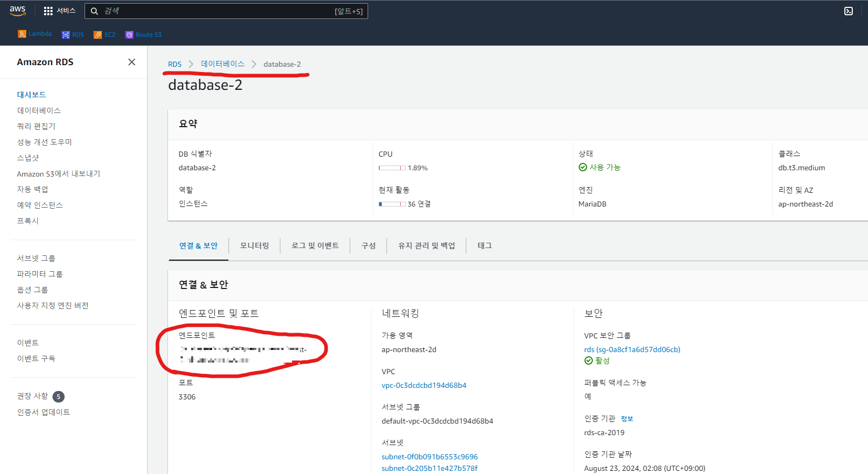Go to 데이터베이스 breadcrumb link

click(223, 64)
